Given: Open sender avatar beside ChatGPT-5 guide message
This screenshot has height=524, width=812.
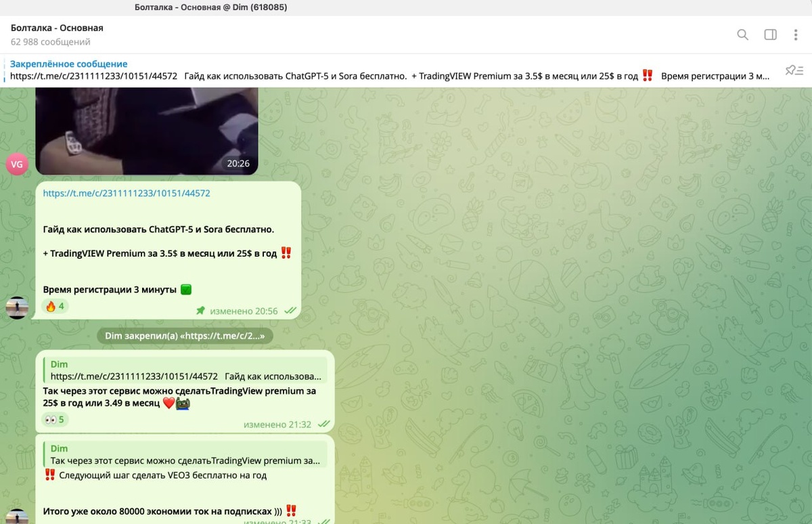Looking at the screenshot, I should coord(17,307).
